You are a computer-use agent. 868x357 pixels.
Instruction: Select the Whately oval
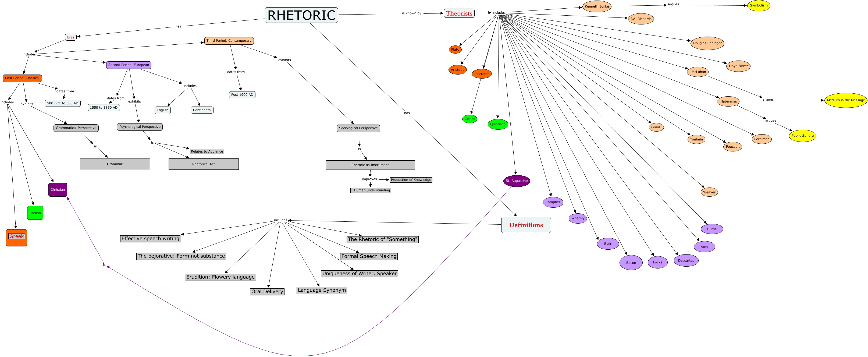(x=578, y=218)
